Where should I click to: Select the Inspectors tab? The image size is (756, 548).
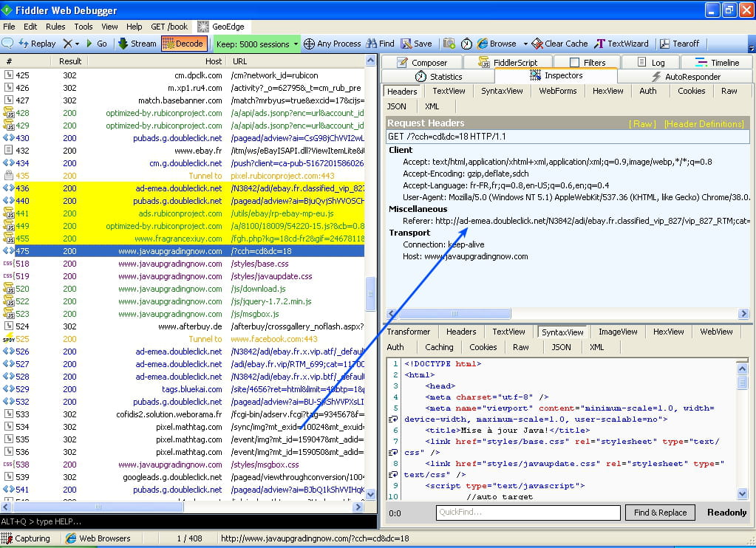pyautogui.click(x=556, y=75)
